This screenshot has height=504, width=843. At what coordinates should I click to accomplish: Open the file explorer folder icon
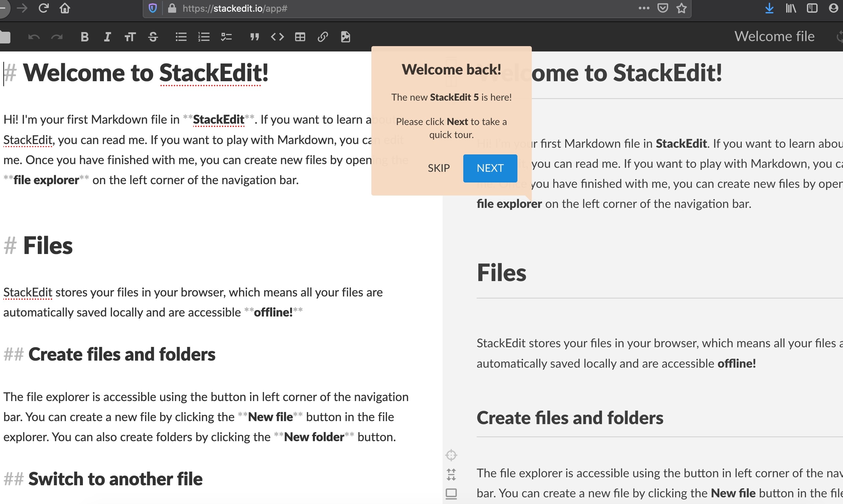[5, 37]
